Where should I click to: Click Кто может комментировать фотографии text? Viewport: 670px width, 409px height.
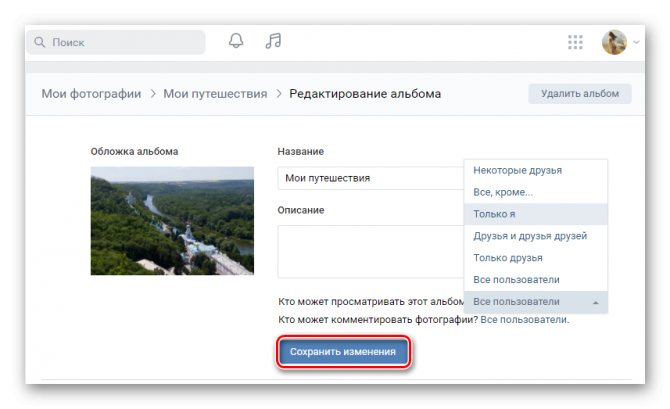click(x=378, y=320)
